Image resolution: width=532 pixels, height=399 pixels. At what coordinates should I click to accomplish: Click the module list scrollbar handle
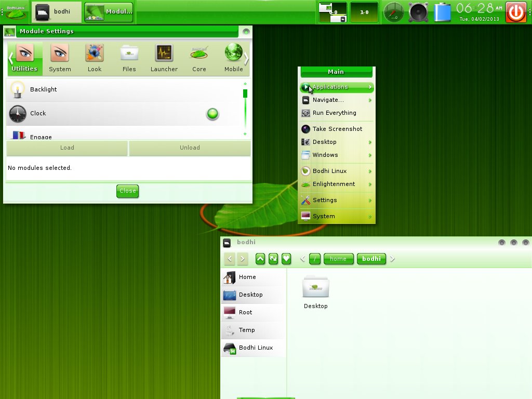(245, 94)
